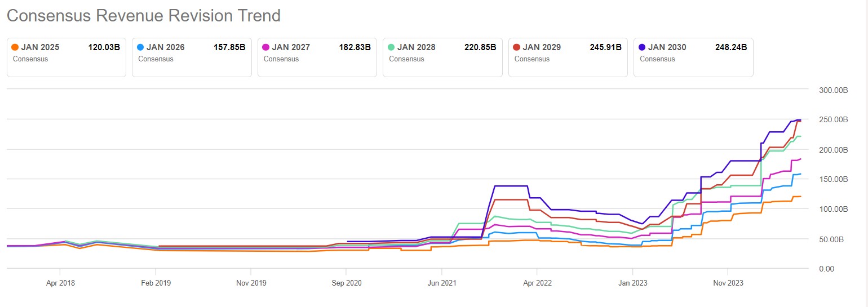Select the Sep 2020 x-axis label

pos(347,283)
